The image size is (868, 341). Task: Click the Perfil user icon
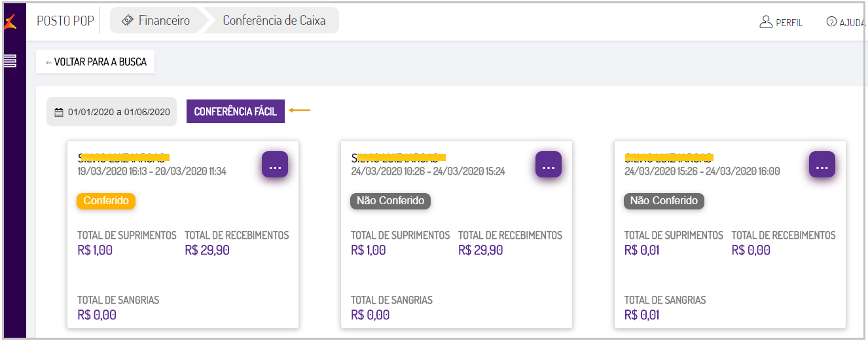(x=766, y=22)
